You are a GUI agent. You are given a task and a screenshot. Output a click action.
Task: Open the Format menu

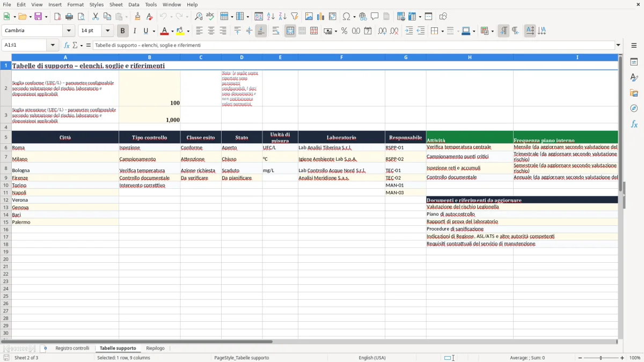pyautogui.click(x=75, y=4)
